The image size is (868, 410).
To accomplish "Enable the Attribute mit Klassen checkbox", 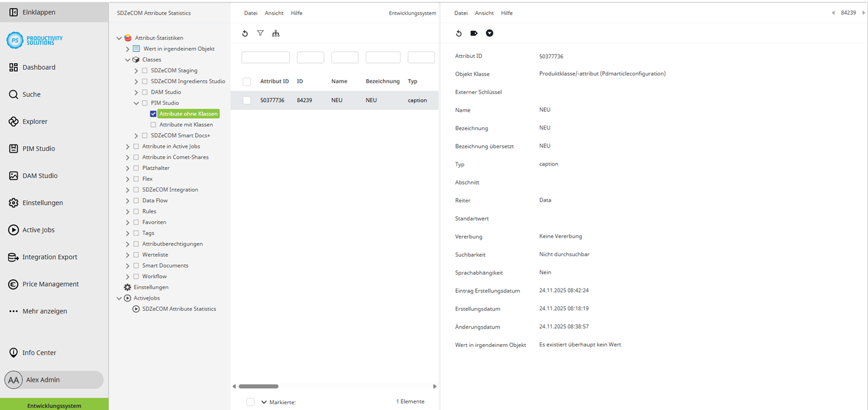I will (x=153, y=124).
